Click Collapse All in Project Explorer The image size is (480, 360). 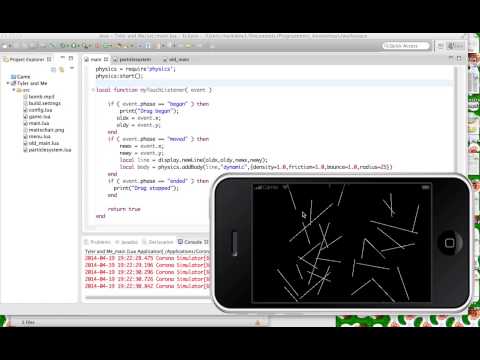(53, 69)
